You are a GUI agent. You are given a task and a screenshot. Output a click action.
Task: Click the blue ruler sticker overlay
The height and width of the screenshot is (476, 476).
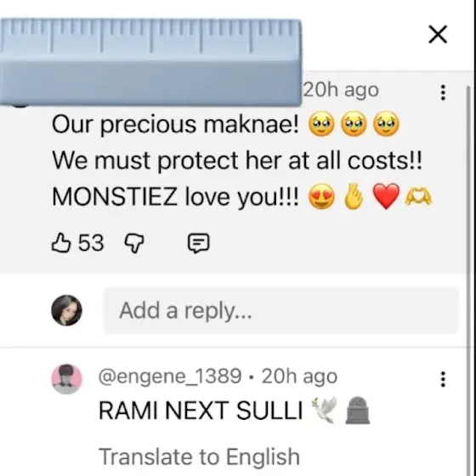click(150, 62)
